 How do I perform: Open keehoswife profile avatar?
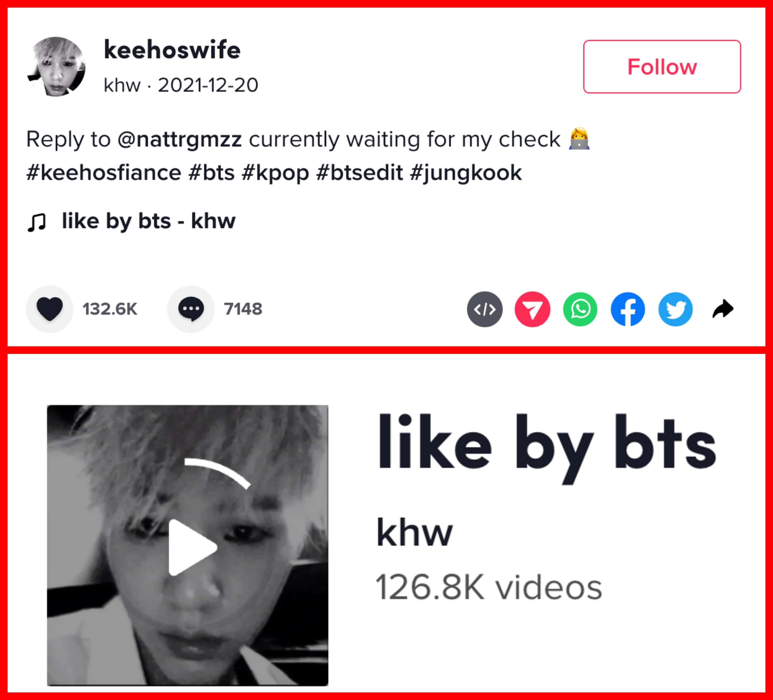(x=56, y=66)
